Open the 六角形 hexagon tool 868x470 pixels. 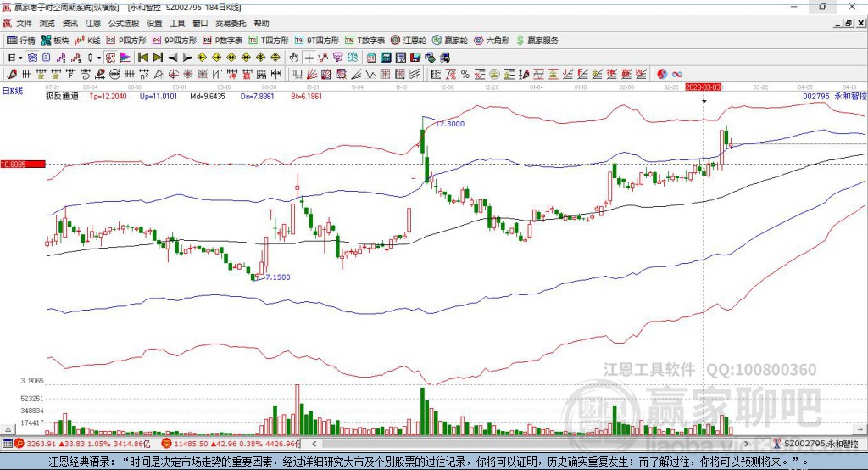492,41
